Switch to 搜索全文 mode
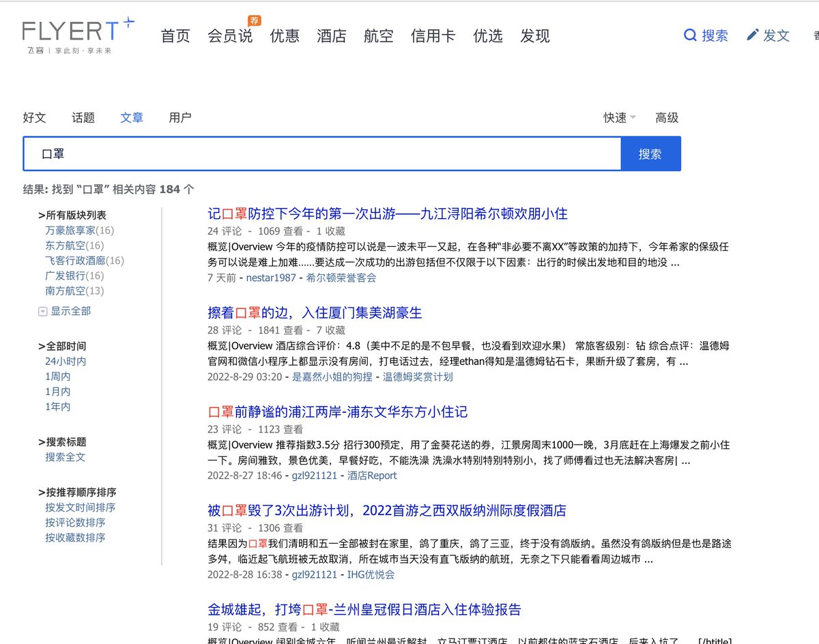Viewport: 819px width, 644px height. (66, 457)
